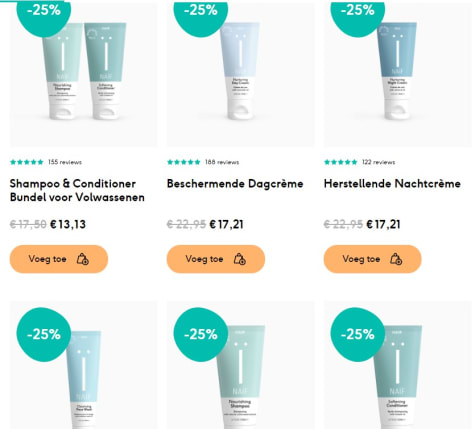Add Herstellende Nachtcrème with Voeg toe button

click(373, 259)
